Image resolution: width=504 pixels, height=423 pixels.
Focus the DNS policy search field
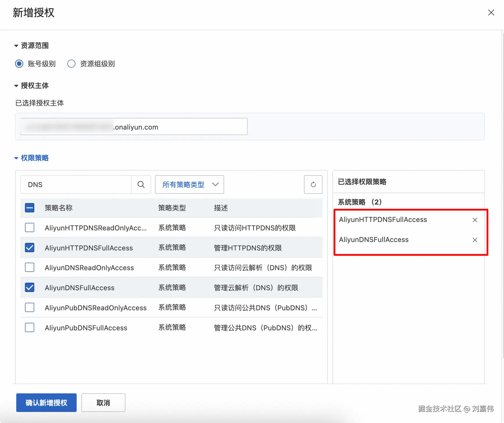point(76,184)
